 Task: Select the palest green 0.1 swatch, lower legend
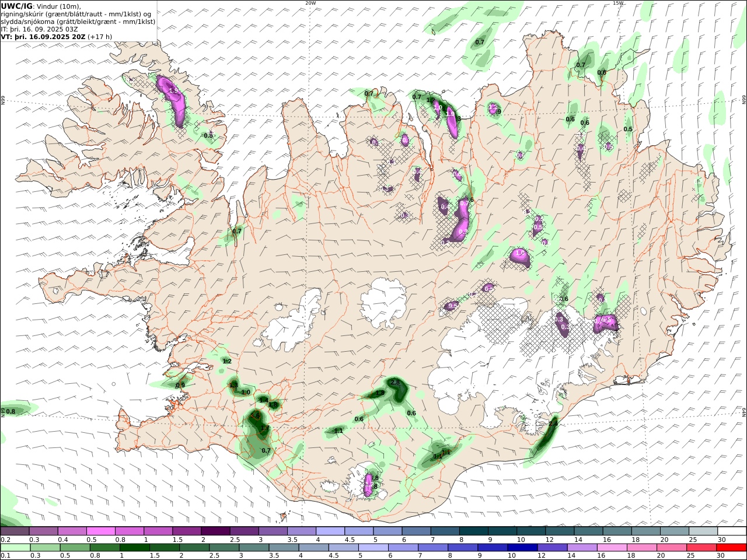point(15,548)
